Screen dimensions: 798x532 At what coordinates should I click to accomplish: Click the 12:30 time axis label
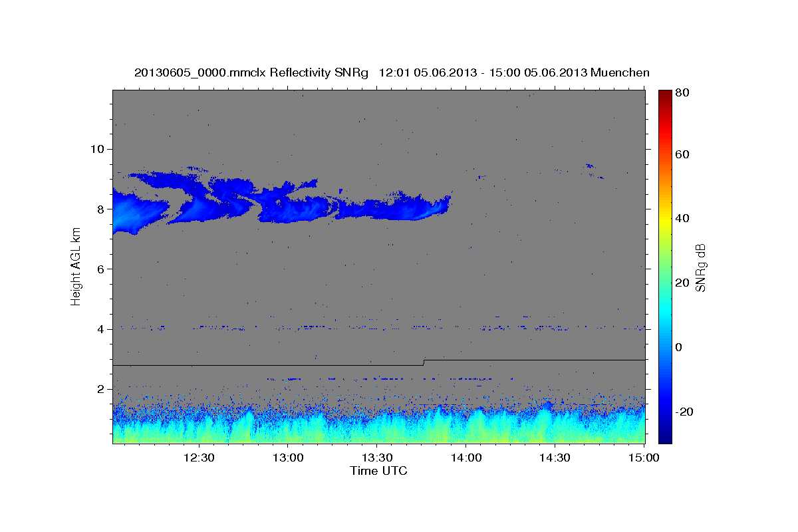[x=199, y=458]
